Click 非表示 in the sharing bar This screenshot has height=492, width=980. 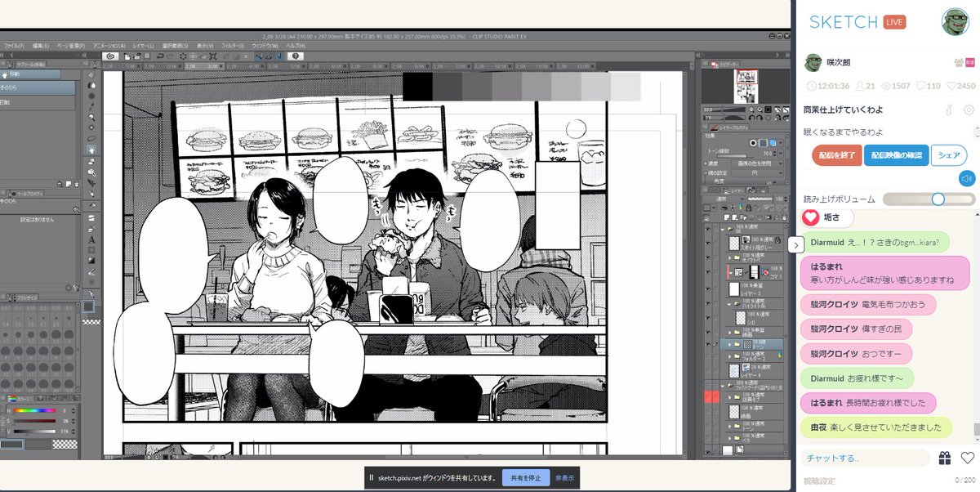tap(565, 478)
